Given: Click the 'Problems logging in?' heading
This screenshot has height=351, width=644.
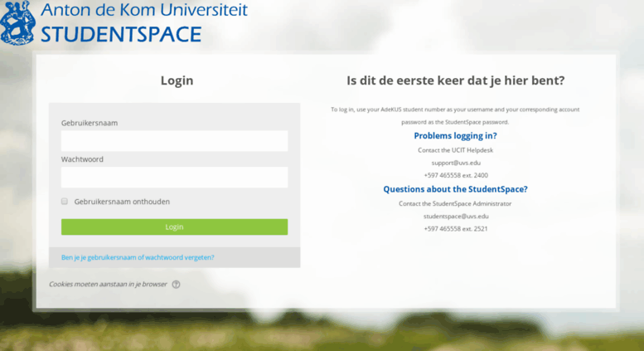Looking at the screenshot, I should [455, 135].
